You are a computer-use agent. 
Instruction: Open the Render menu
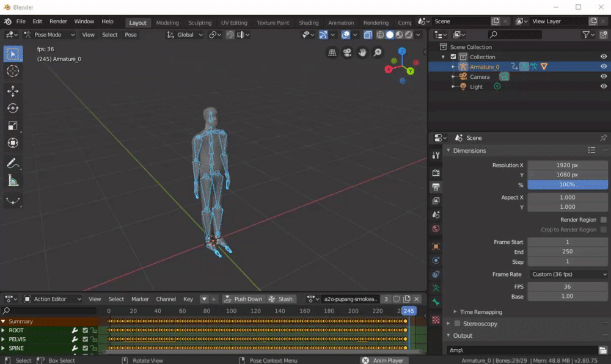[x=58, y=20]
